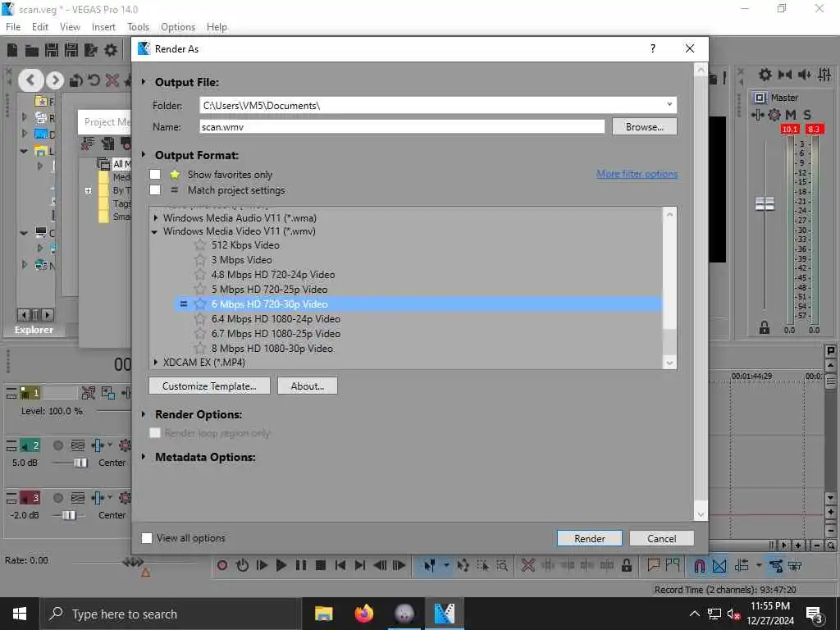
Task: Open Project Properties gear in main toolbar
Action: 111,50
